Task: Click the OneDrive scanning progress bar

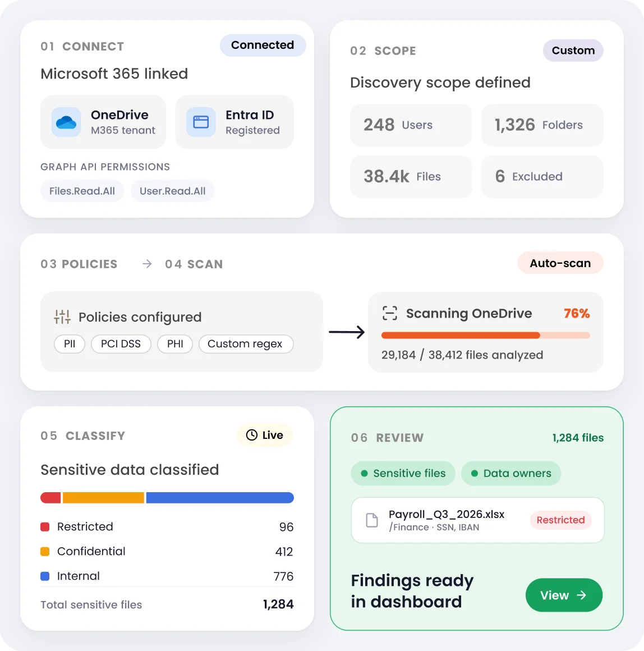Action: click(485, 335)
